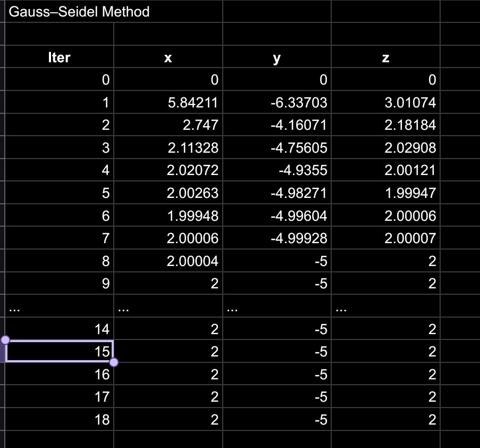This screenshot has width=480, height=448.
Task: Select x value 2.11328
Action: tap(168, 147)
